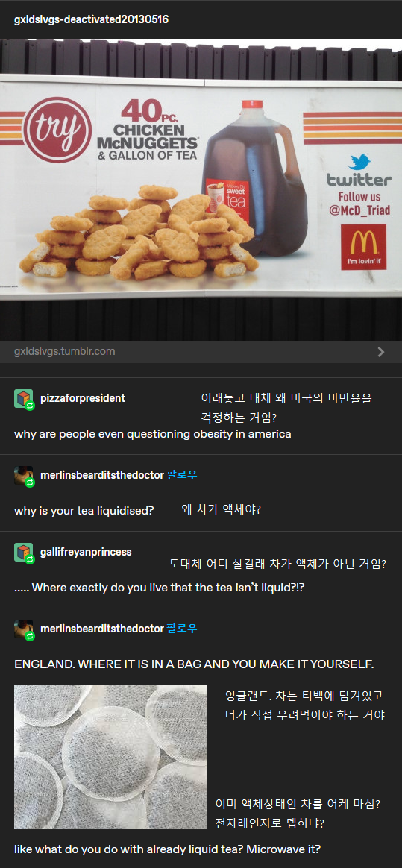
Task: Follow merlinsbearditsthedoctor on the 'why is your tea liquidised?' reply
Action: click(x=182, y=475)
